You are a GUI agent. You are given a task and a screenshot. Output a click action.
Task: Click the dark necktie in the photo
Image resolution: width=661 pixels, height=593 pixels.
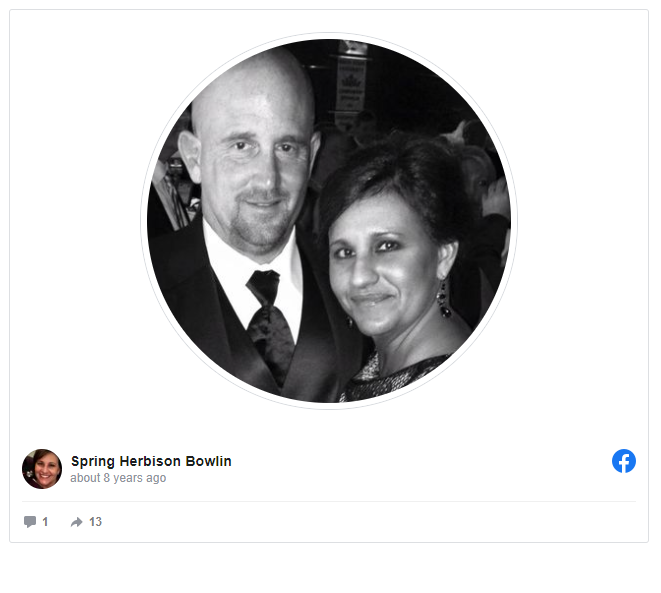269,320
